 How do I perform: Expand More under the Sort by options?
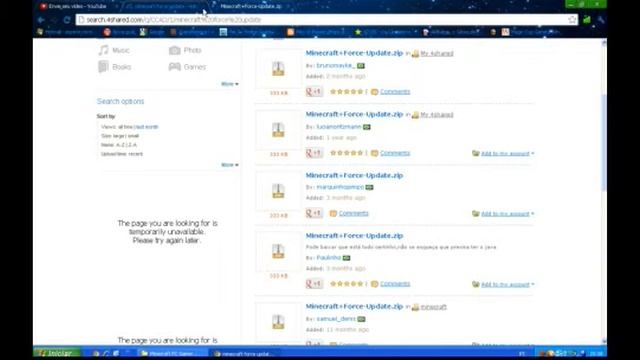pos(229,164)
